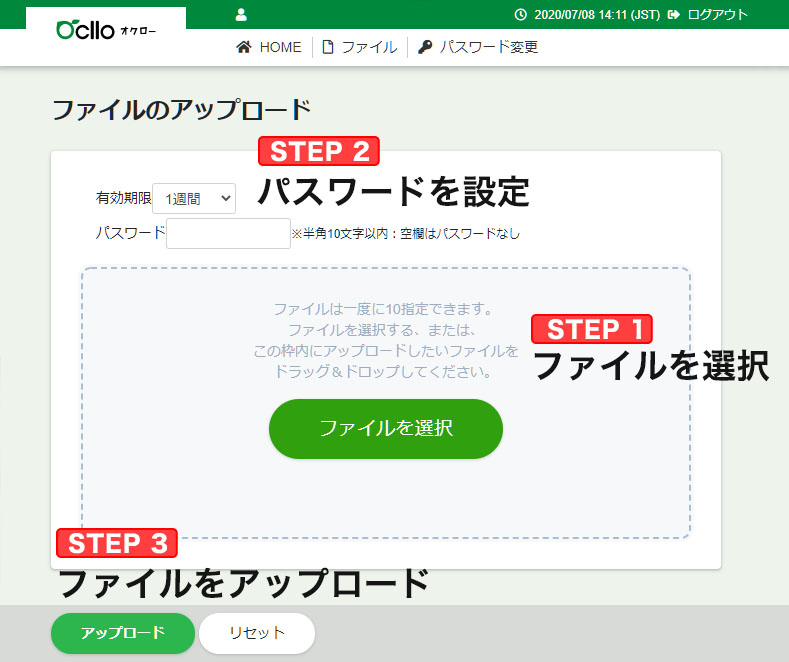Image resolution: width=789 pixels, height=662 pixels.
Task: Click the パスワード field label
Action: [x=130, y=232]
